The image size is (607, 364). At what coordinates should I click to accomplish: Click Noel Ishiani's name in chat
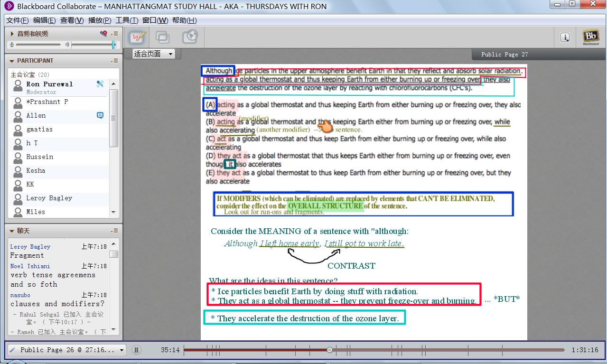(x=30, y=266)
